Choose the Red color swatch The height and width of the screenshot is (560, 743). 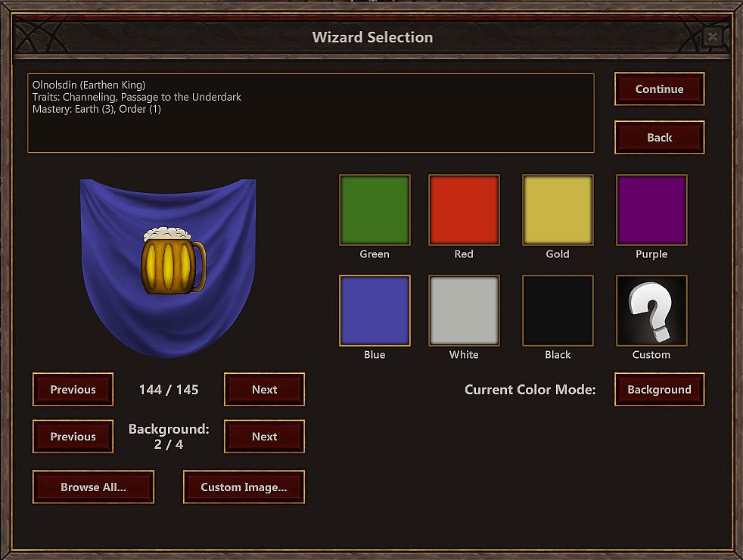click(x=464, y=210)
